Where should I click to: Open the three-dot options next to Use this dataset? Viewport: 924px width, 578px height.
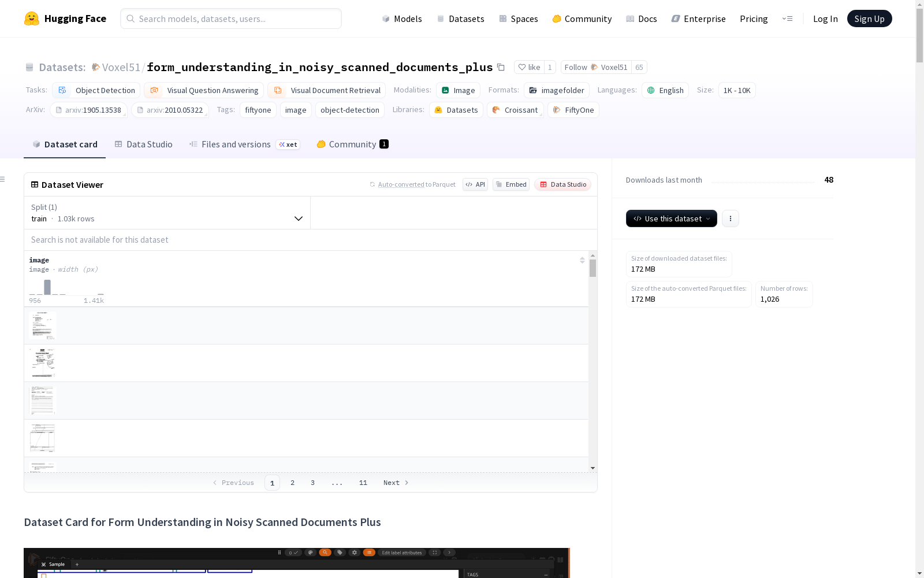click(x=730, y=218)
